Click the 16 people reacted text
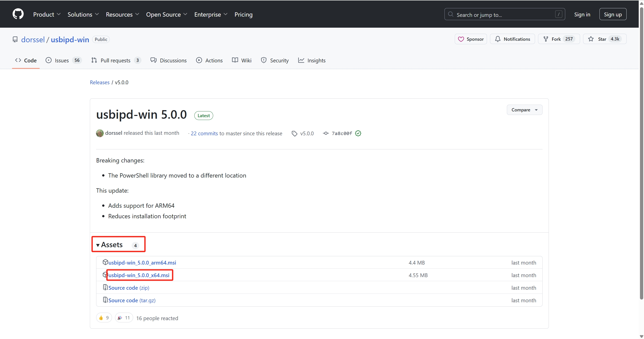The image size is (644, 339). click(157, 318)
